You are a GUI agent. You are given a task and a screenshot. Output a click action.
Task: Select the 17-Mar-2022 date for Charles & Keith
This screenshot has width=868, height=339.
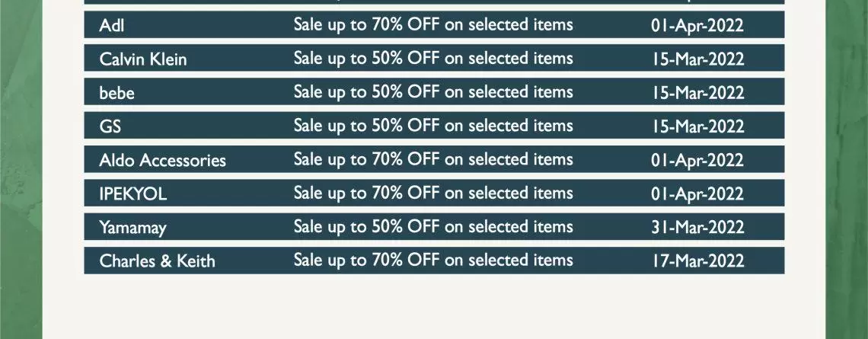point(697,261)
